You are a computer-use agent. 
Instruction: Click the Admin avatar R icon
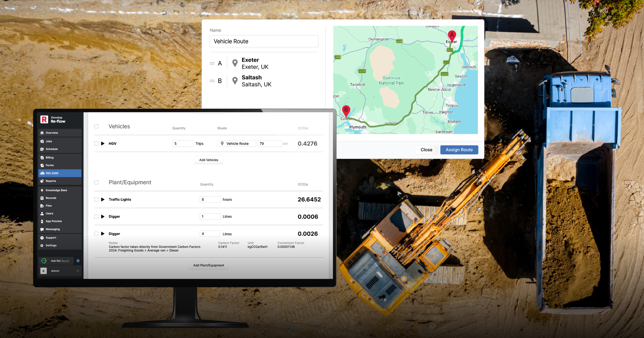point(44,271)
